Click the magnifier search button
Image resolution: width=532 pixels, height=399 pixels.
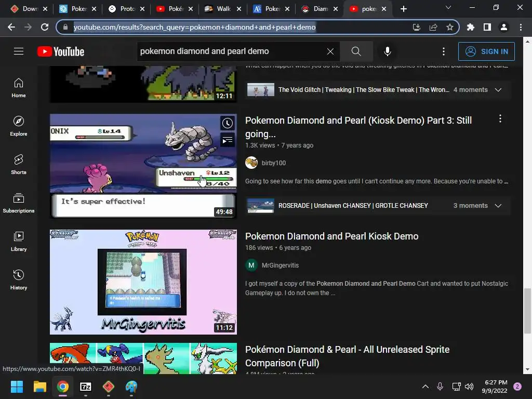pos(356,51)
